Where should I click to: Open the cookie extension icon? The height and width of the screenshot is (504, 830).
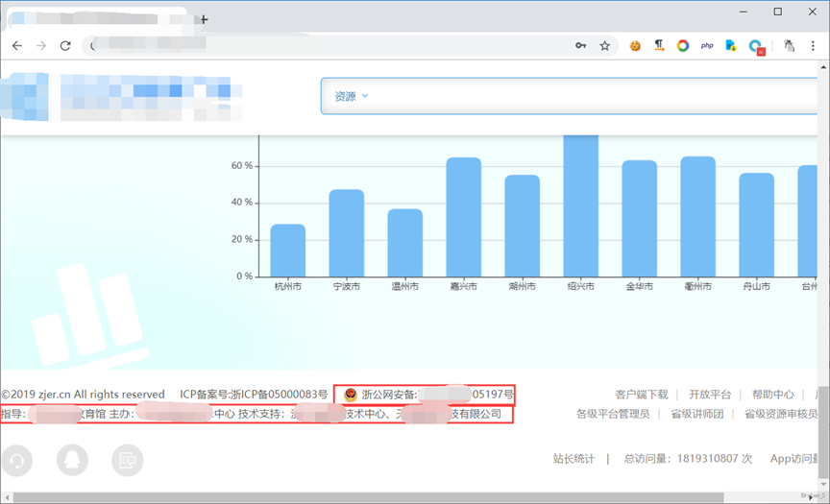tap(635, 45)
